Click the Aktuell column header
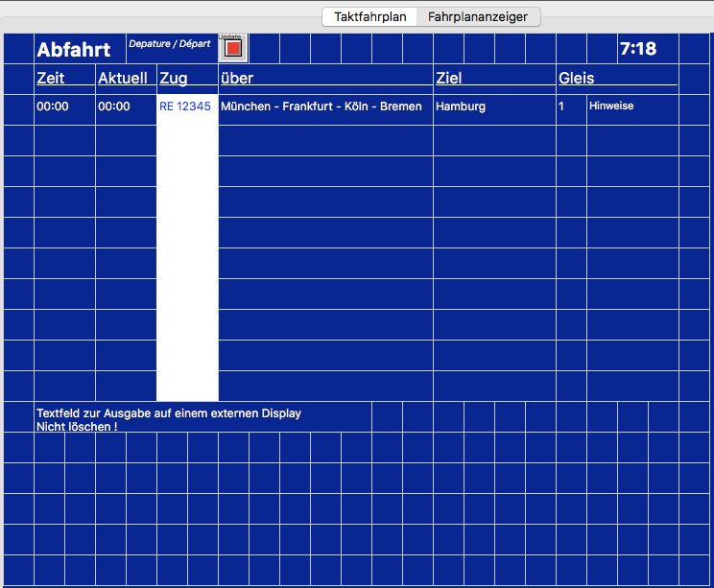 [123, 78]
